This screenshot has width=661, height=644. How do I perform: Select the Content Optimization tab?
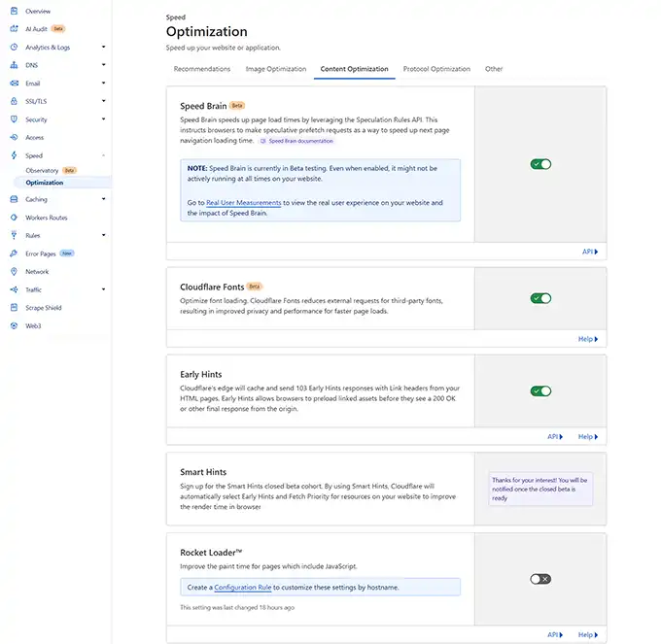[x=354, y=69]
